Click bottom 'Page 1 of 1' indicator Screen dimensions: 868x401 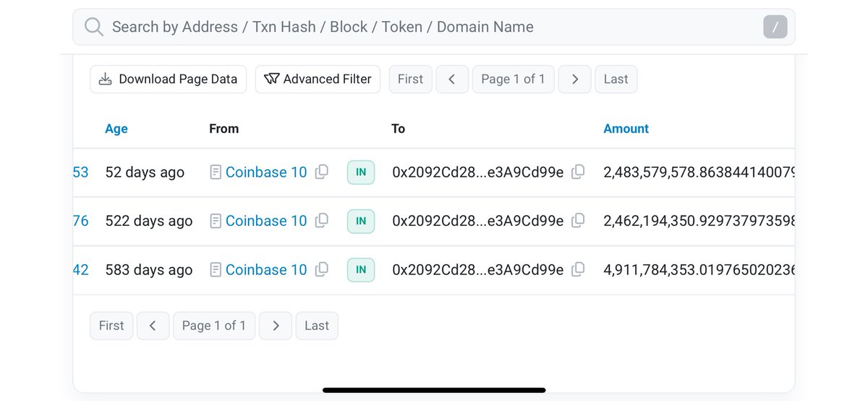tap(214, 326)
